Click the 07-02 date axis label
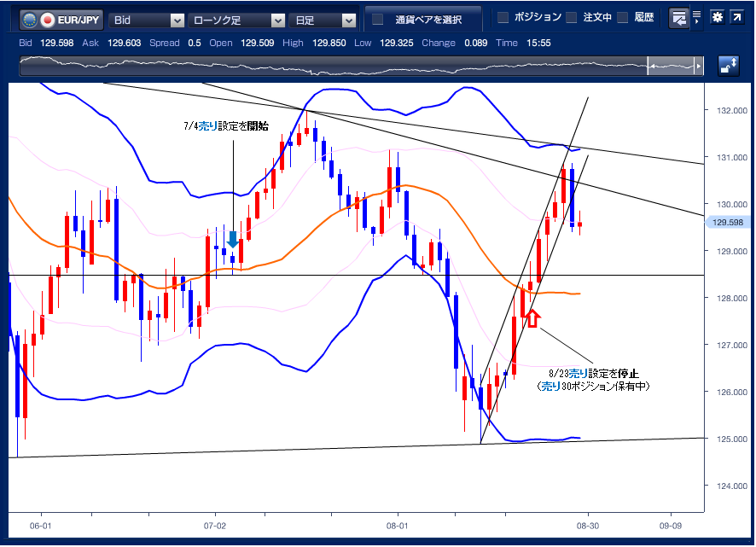756x547 pixels. point(214,526)
